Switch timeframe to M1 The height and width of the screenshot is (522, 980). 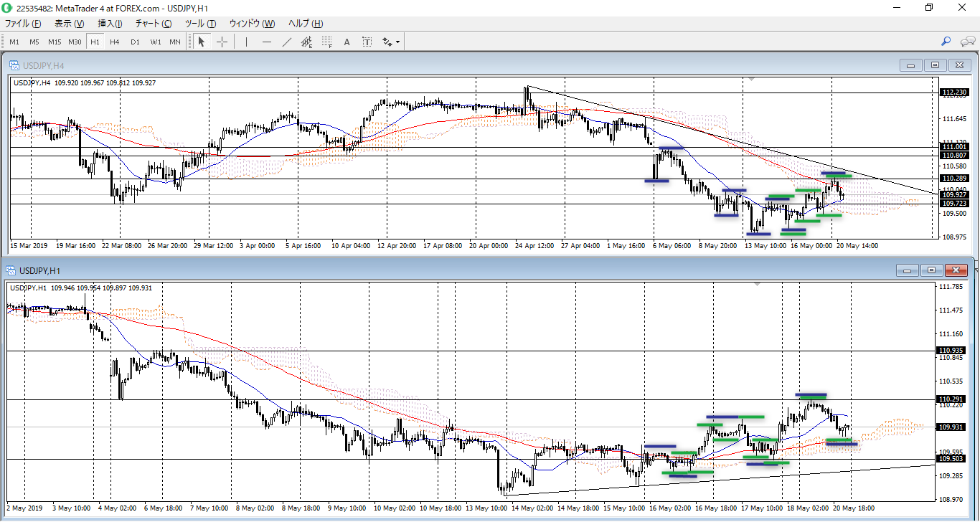(x=14, y=42)
